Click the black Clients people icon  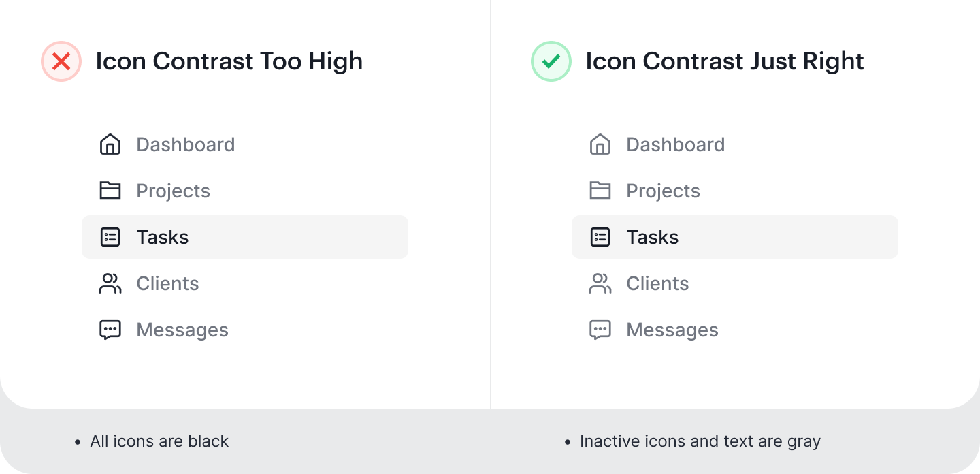click(110, 283)
